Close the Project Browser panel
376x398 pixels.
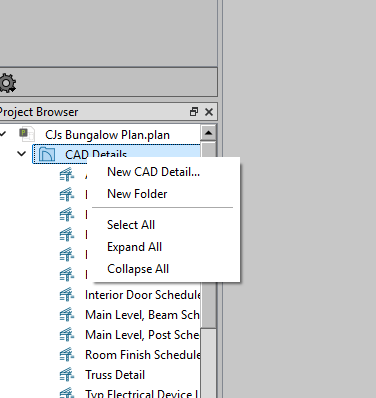[x=209, y=112]
